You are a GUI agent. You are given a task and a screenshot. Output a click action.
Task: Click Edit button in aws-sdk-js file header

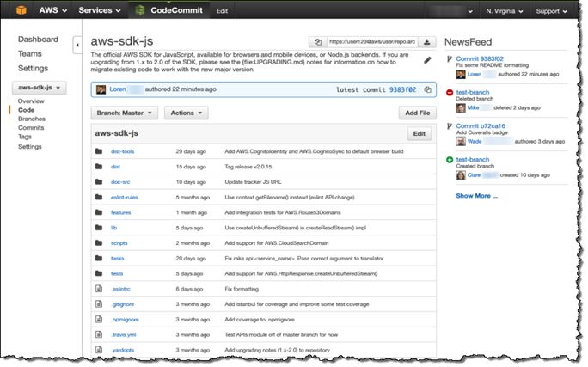420,133
